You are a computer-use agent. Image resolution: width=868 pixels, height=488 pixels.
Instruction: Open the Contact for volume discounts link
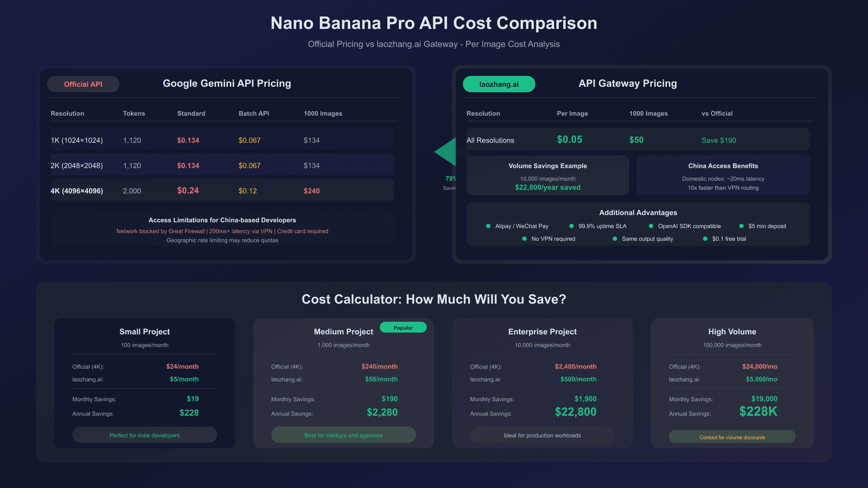(x=732, y=437)
